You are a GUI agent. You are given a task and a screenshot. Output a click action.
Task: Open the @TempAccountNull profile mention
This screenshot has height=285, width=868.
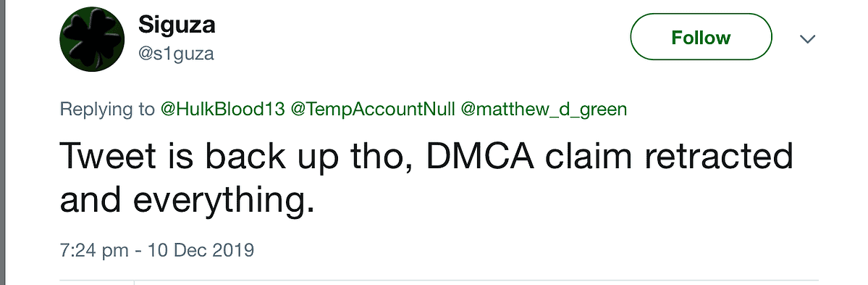(373, 110)
